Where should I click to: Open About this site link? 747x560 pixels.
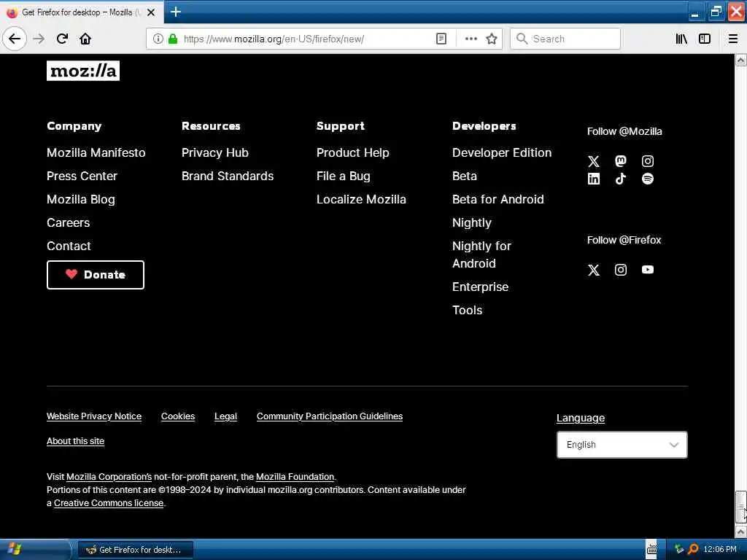coord(75,441)
